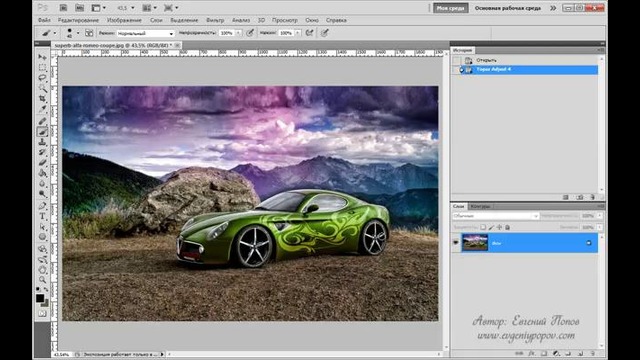Select the Dodge tool

tap(42, 193)
